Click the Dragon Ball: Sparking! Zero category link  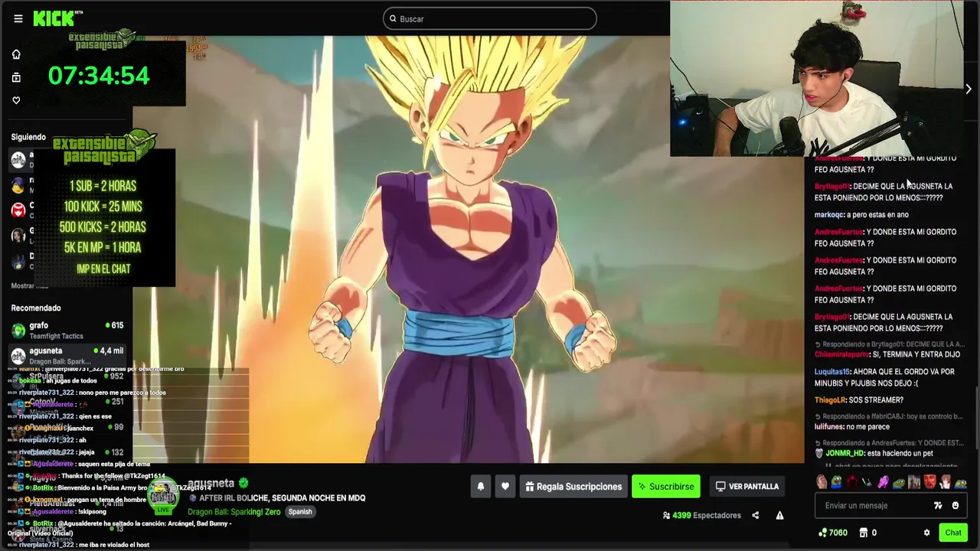(x=235, y=512)
